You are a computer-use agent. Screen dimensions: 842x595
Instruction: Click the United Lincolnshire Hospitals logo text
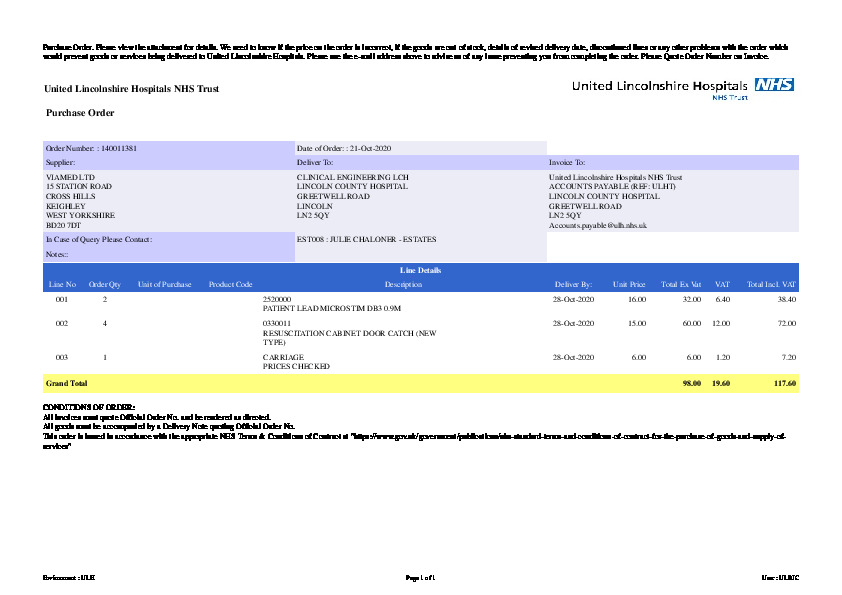660,86
